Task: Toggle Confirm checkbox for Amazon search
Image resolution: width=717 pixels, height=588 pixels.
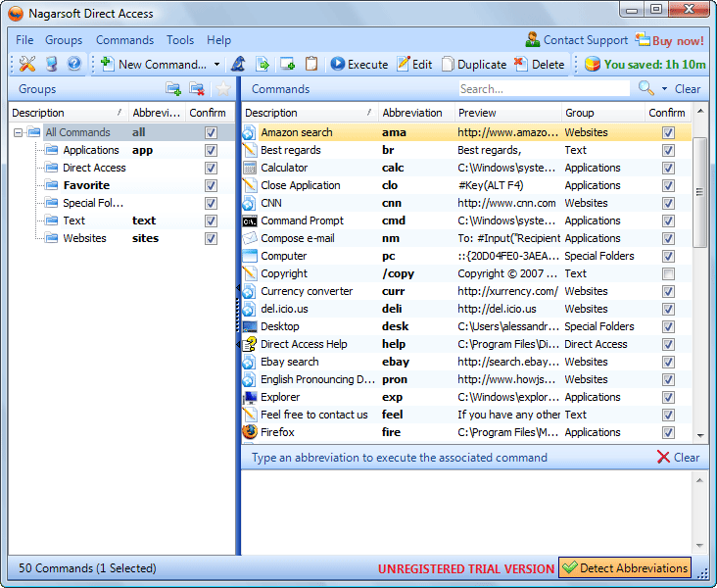Action: (668, 132)
